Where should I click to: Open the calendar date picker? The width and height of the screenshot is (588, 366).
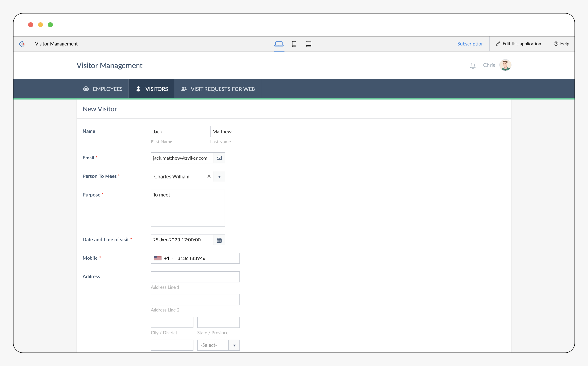[x=219, y=240]
